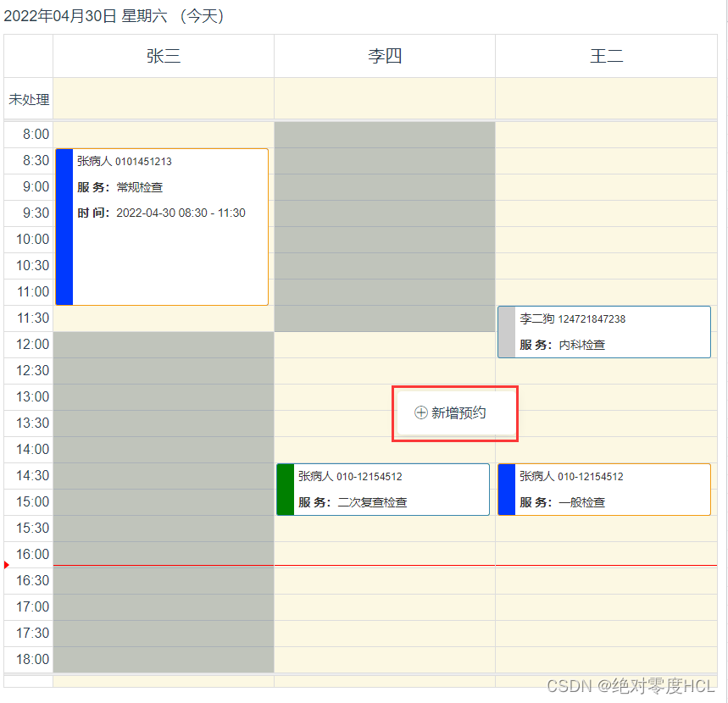The image size is (728, 703).
Task: Open 张病人 一般检查 appointment card
Action: coord(604,489)
